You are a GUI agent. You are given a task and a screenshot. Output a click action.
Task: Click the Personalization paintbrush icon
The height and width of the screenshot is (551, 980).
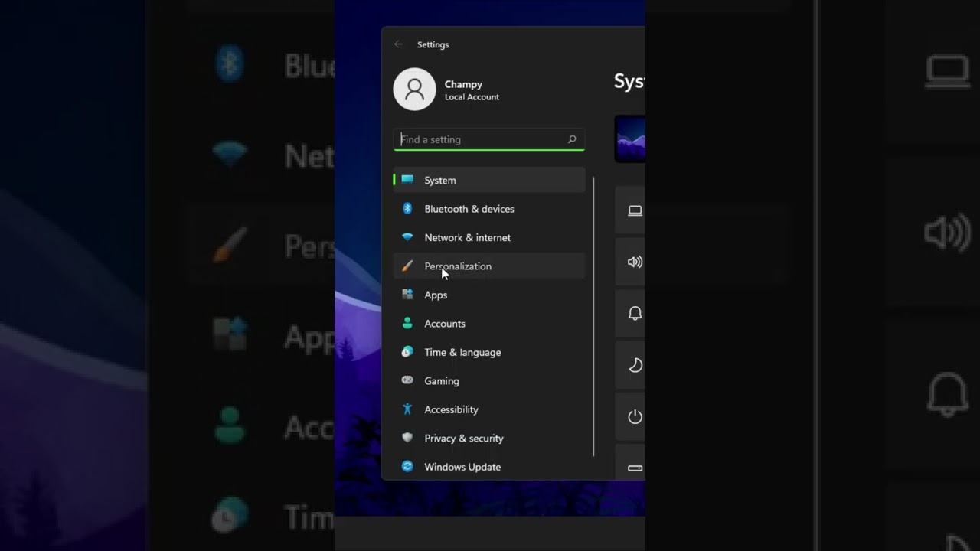407,266
